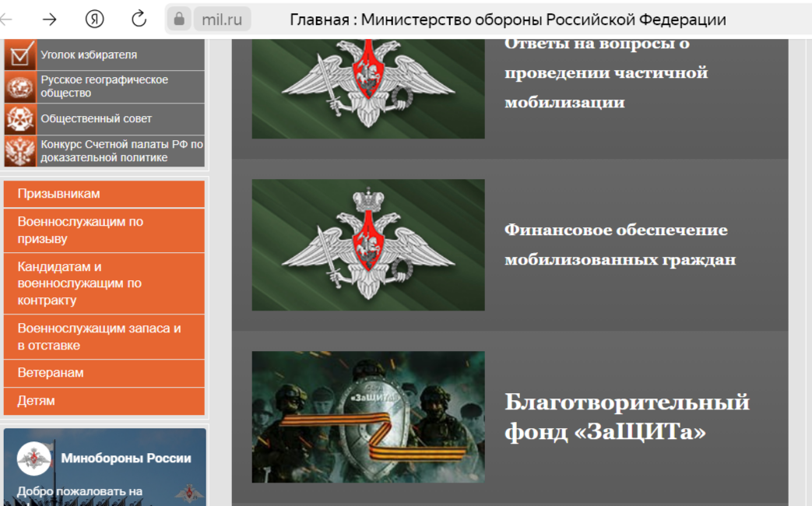Click the ЗаЩИТа fund shield thumbnail

(368, 417)
